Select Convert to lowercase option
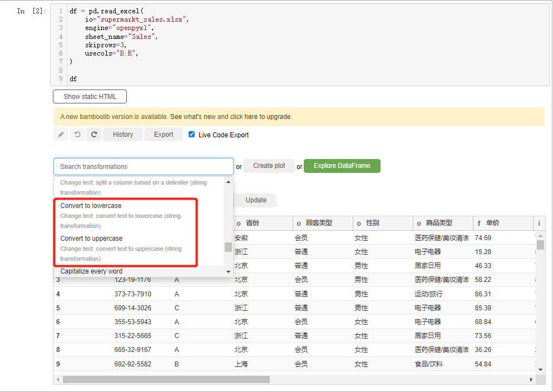Image resolution: width=553 pixels, height=392 pixels. point(139,215)
